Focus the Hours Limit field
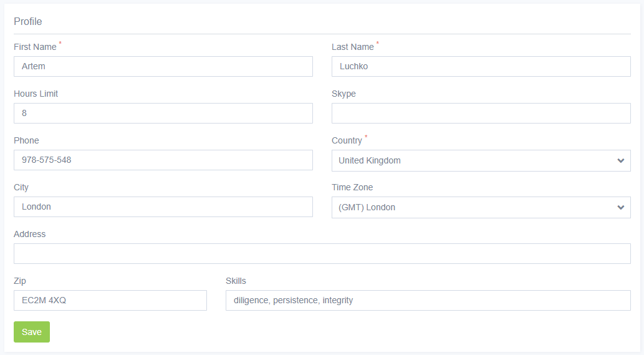The width and height of the screenshot is (644, 355). tap(163, 114)
